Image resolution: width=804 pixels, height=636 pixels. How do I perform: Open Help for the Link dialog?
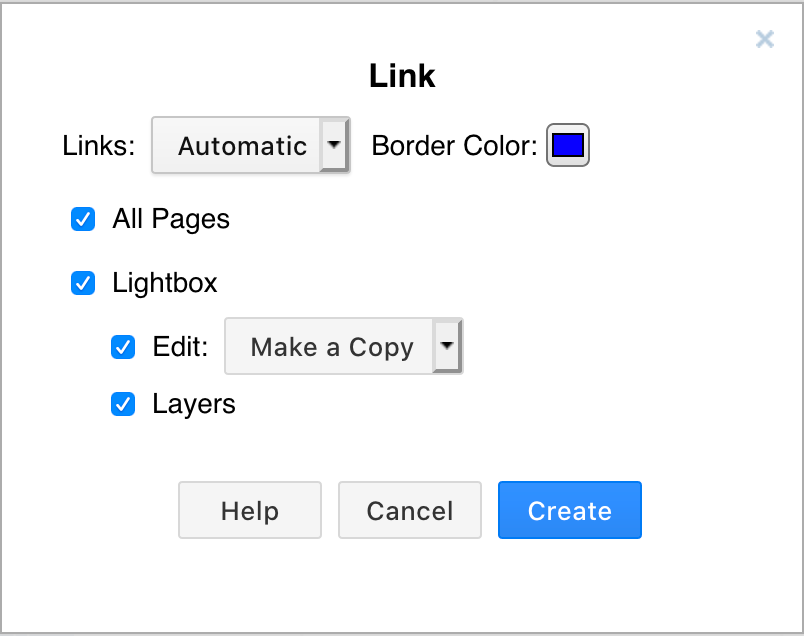249,510
